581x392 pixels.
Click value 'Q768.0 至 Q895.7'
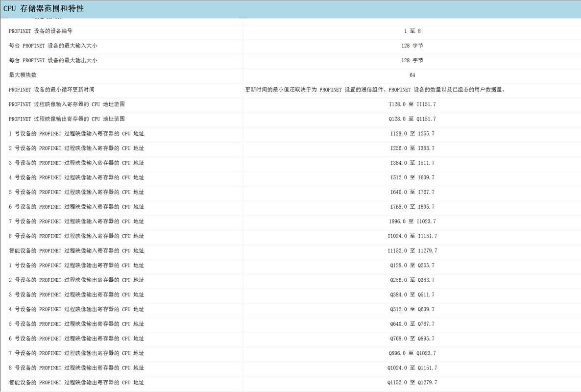click(412, 339)
